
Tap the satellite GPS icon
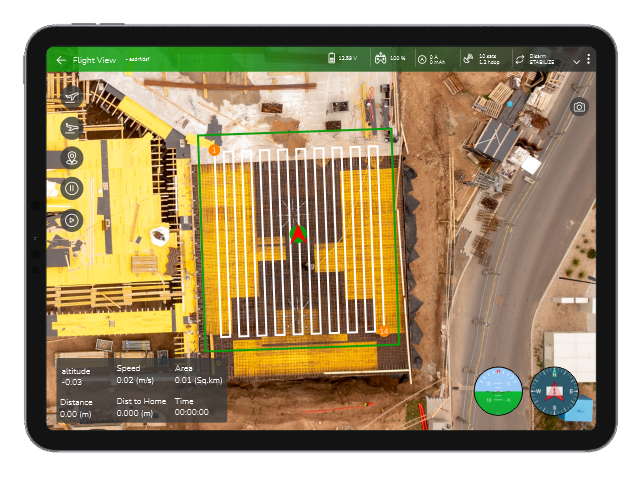(468, 59)
